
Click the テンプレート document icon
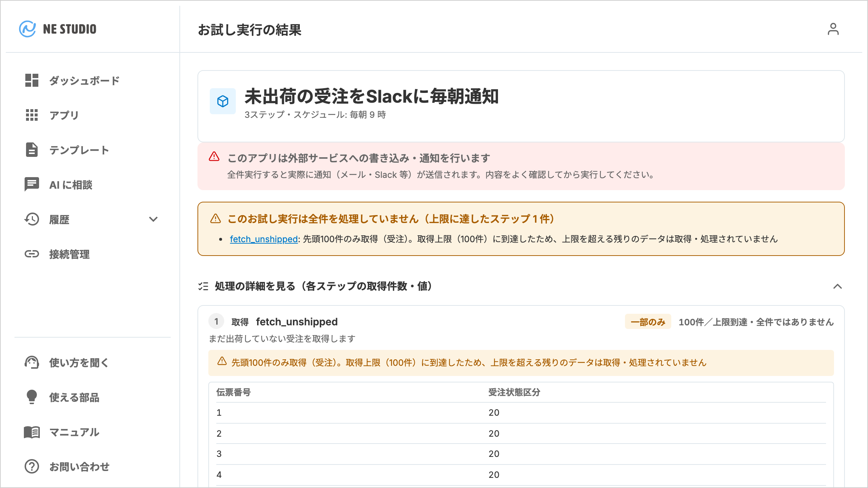pyautogui.click(x=32, y=150)
